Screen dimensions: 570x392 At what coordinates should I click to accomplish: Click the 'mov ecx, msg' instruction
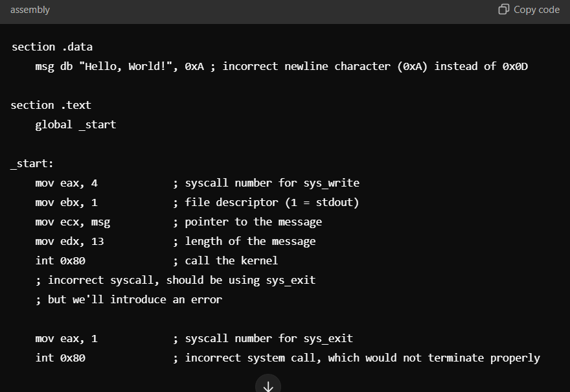pos(73,222)
